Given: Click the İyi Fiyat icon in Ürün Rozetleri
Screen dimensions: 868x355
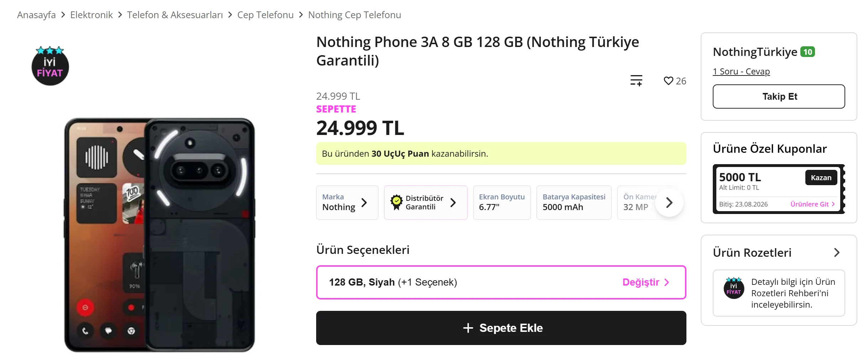Looking at the screenshot, I should coord(734,288).
